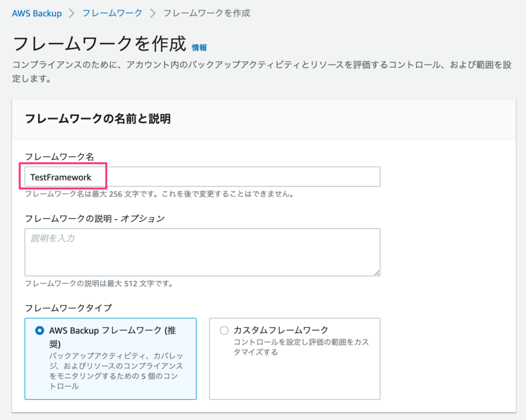The image size is (526, 420).
Task: Click フレームワークの説明 - オプション label
Action: (x=95, y=219)
